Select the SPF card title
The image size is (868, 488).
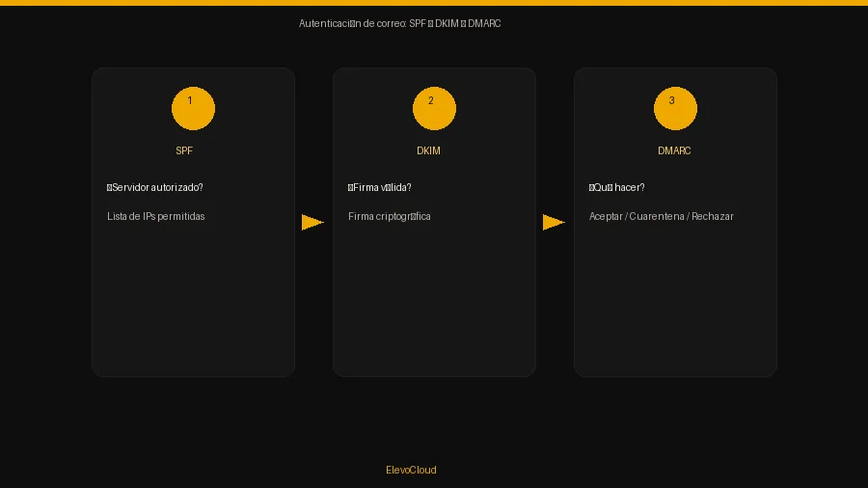click(x=184, y=150)
